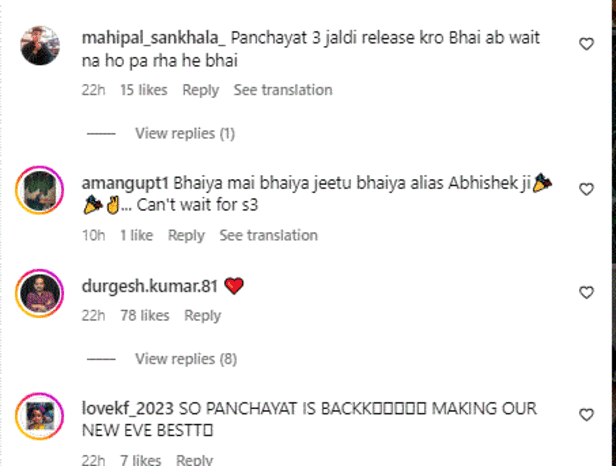The height and width of the screenshot is (466, 616).
Task: Expand View replies (1) under mahipal_sankhala_
Action: click(x=185, y=134)
